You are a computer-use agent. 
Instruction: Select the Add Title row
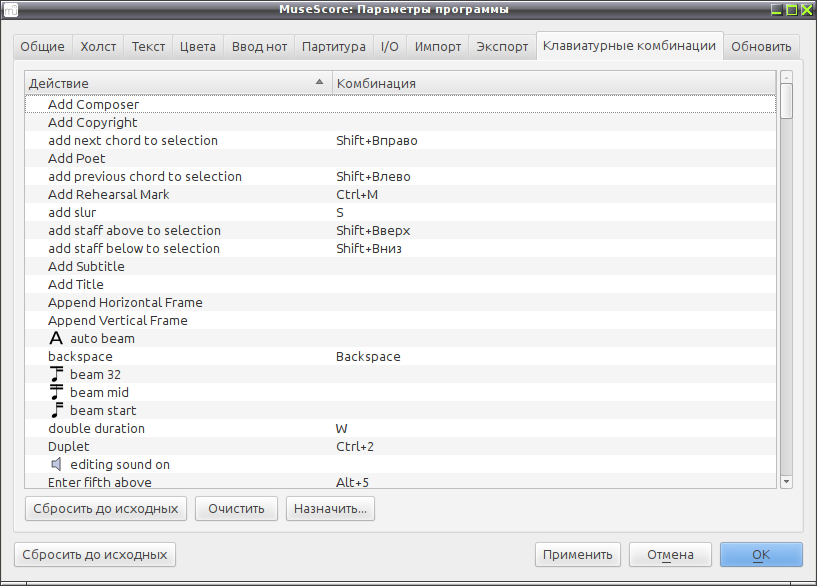point(400,284)
